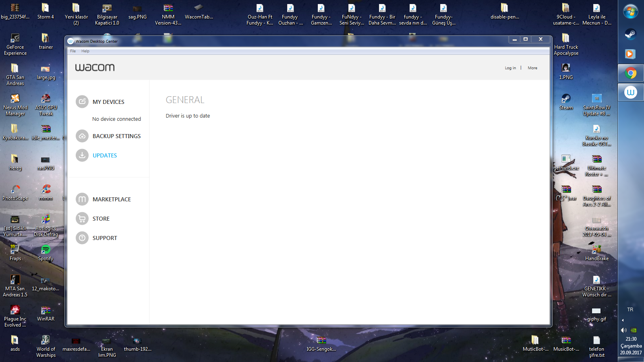The height and width of the screenshot is (362, 644).
Task: Select the PhotoScape desktop icon
Action: 15,192
